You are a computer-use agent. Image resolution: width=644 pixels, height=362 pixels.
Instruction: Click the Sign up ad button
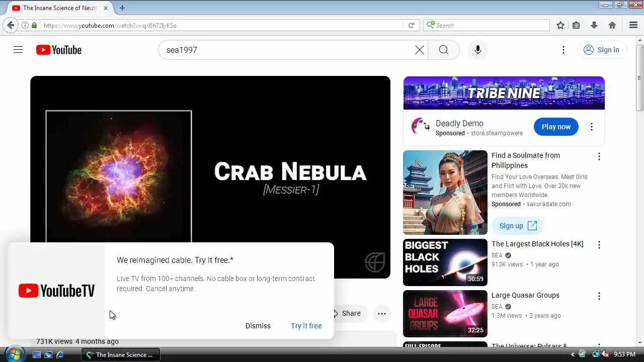click(x=518, y=226)
